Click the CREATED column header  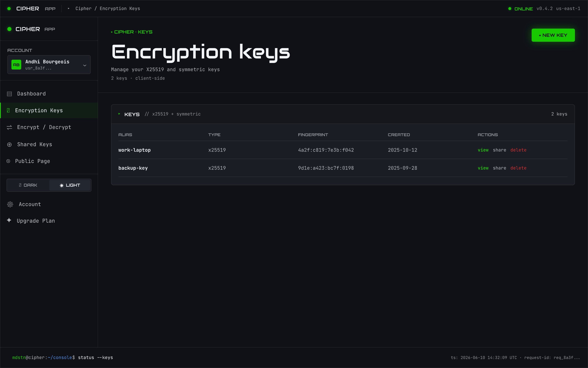pos(399,135)
